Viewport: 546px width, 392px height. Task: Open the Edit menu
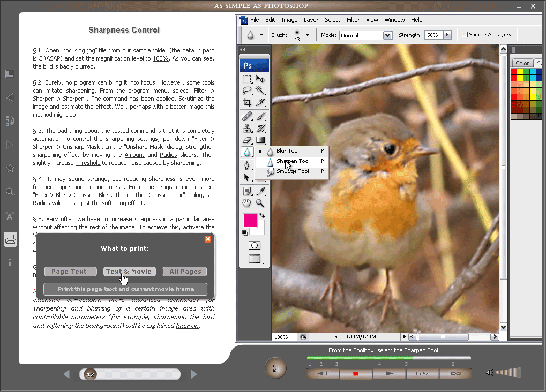click(270, 20)
